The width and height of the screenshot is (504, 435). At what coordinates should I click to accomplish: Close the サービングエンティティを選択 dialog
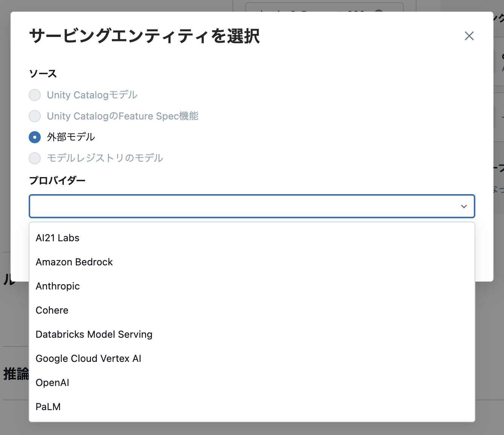coord(469,36)
